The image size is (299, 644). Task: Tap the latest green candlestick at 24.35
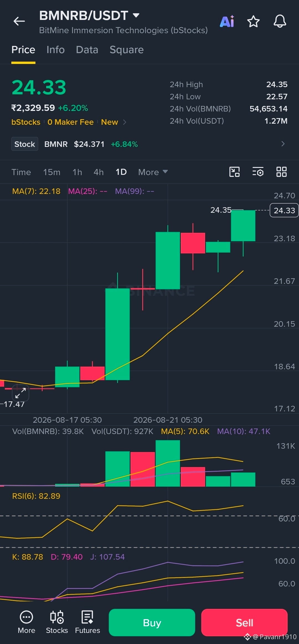[243, 226]
